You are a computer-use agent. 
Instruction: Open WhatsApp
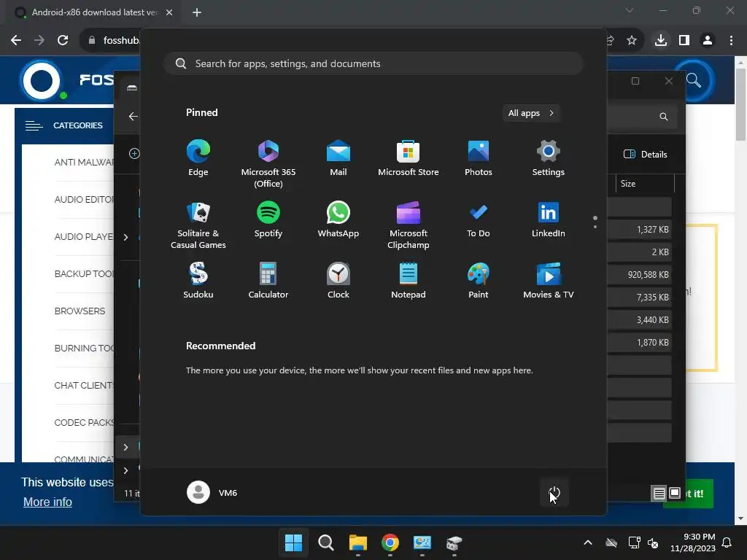(338, 219)
